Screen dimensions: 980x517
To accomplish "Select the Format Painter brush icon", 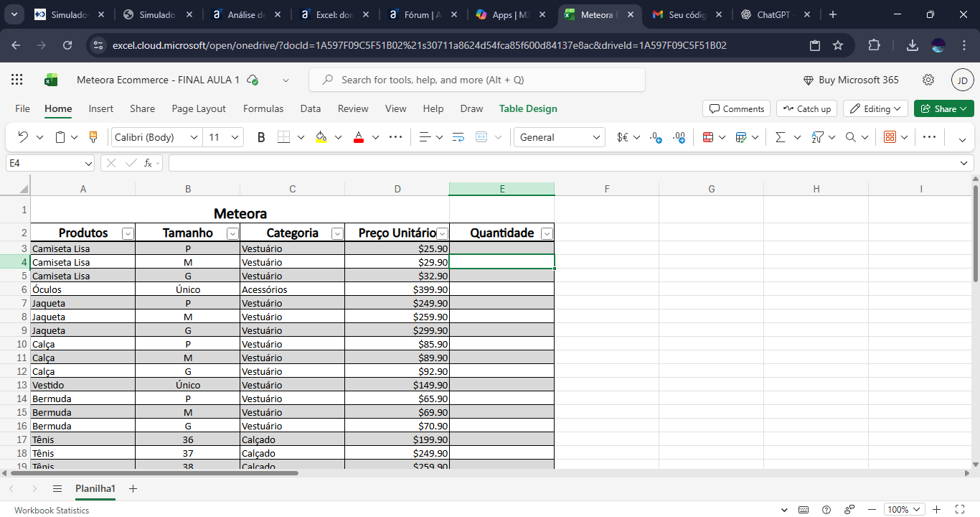I will point(93,137).
